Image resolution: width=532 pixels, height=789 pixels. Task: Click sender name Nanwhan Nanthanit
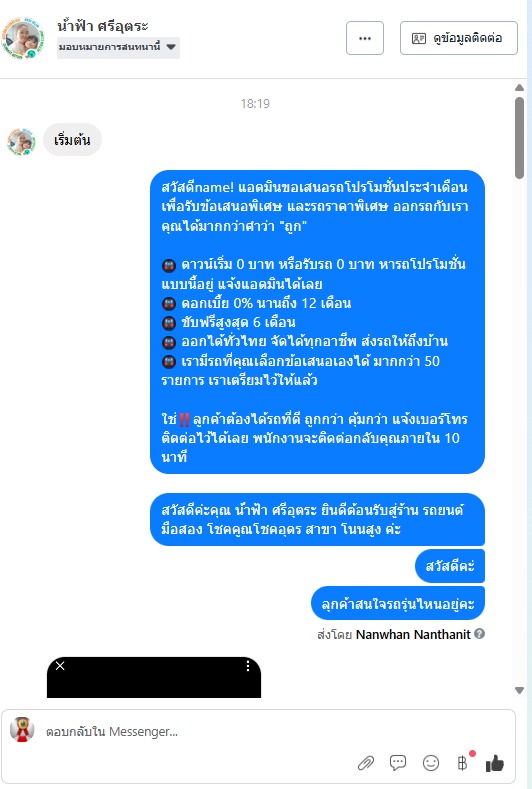click(x=413, y=635)
